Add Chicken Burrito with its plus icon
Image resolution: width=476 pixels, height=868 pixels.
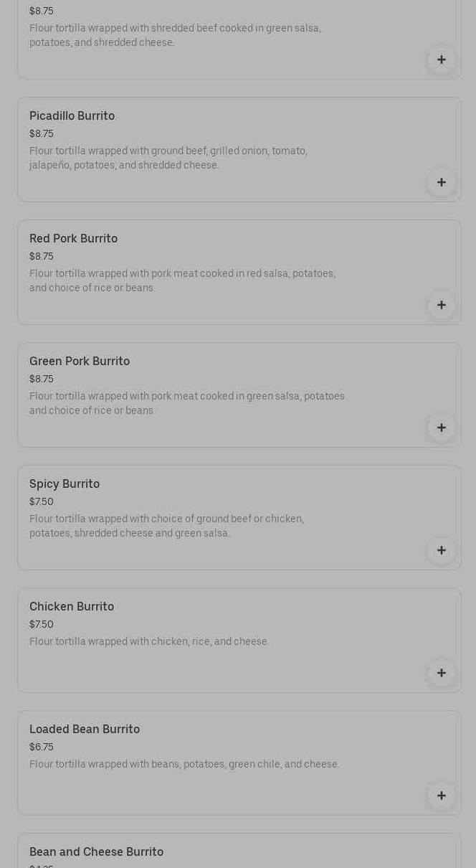pyautogui.click(x=441, y=673)
